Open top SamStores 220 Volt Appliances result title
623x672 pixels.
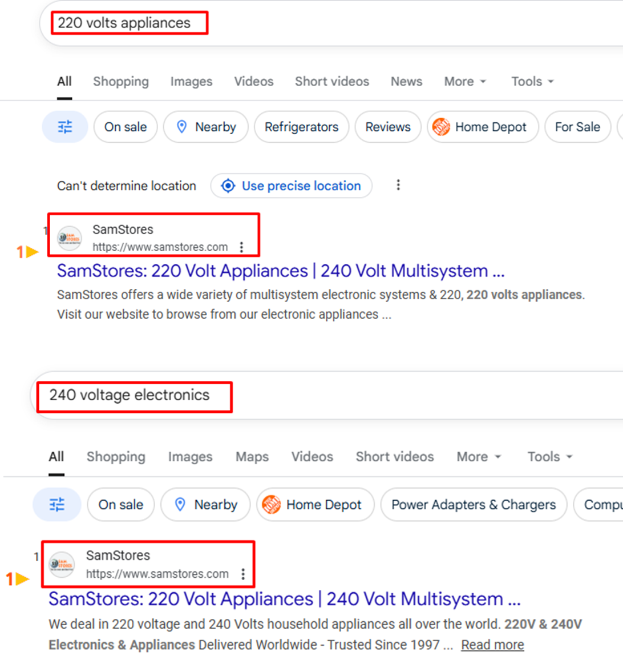click(x=281, y=271)
